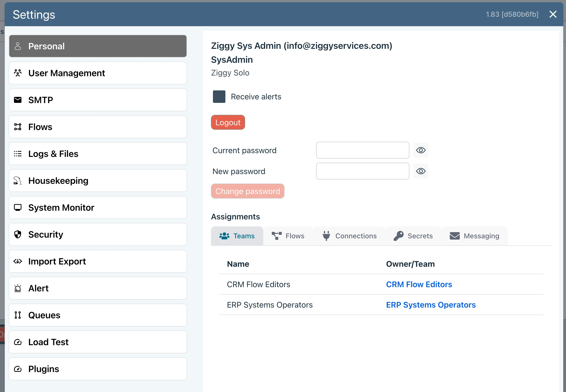Click the System Monitor display icon
The width and height of the screenshot is (566, 392).
[18, 207]
